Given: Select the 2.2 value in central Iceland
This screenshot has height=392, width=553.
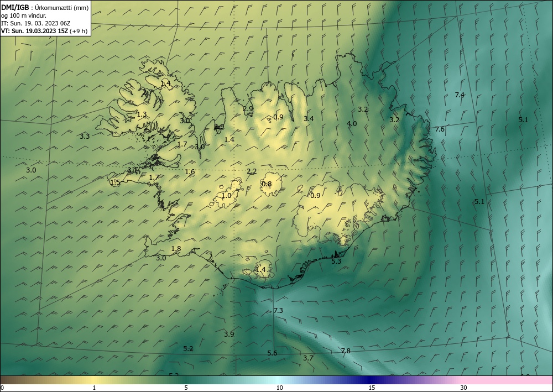Looking at the screenshot, I should [252, 171].
